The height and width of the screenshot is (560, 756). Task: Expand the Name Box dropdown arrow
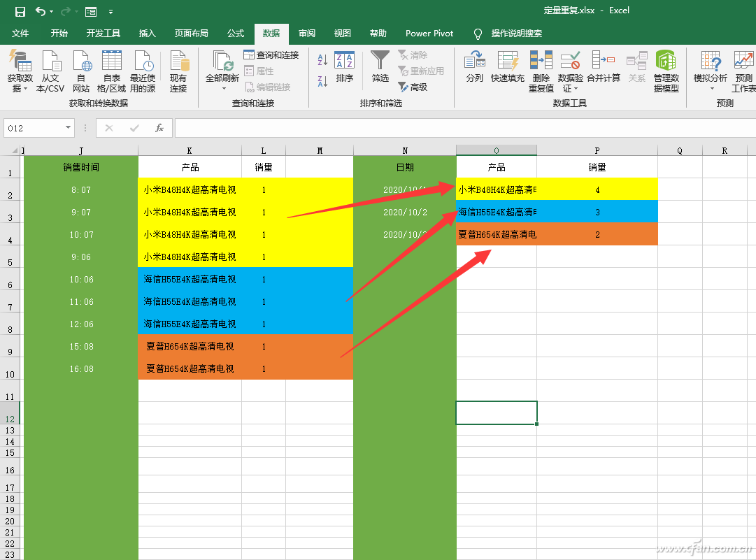68,128
